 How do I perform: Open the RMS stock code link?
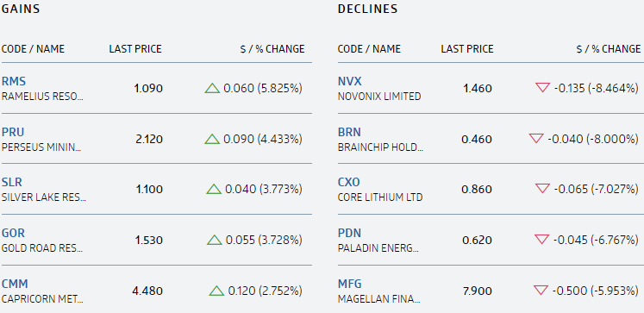coord(14,81)
